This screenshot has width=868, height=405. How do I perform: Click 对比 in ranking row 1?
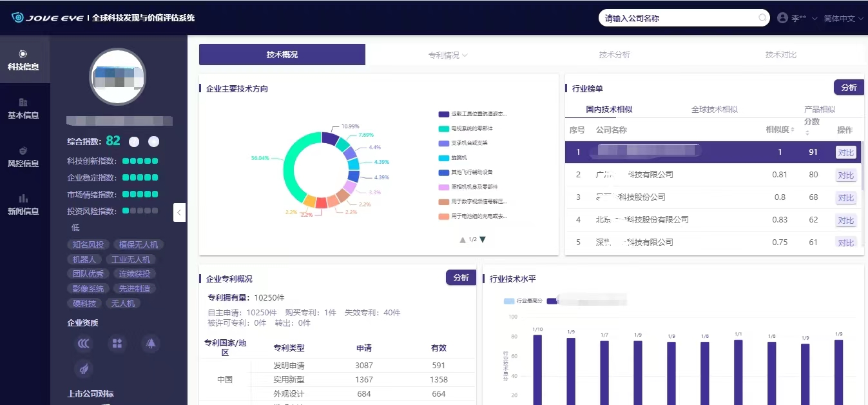pyautogui.click(x=845, y=152)
